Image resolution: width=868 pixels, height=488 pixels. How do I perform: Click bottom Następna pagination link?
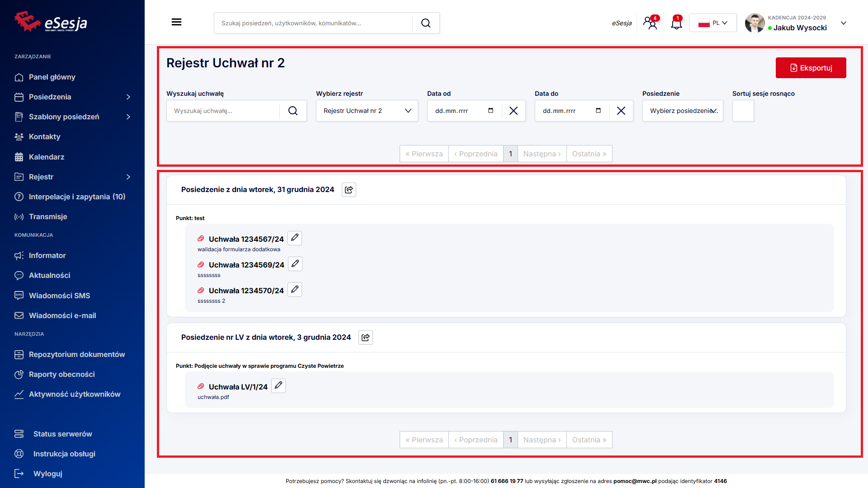tap(542, 440)
